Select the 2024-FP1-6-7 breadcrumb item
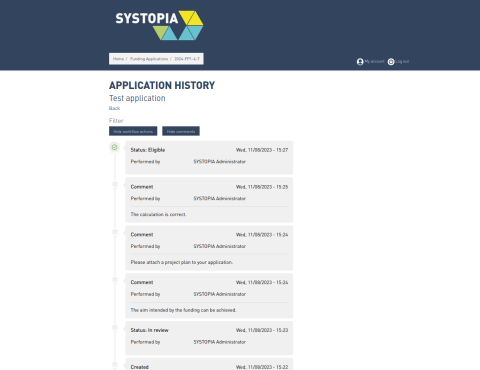This screenshot has width=480, height=370. [x=187, y=59]
